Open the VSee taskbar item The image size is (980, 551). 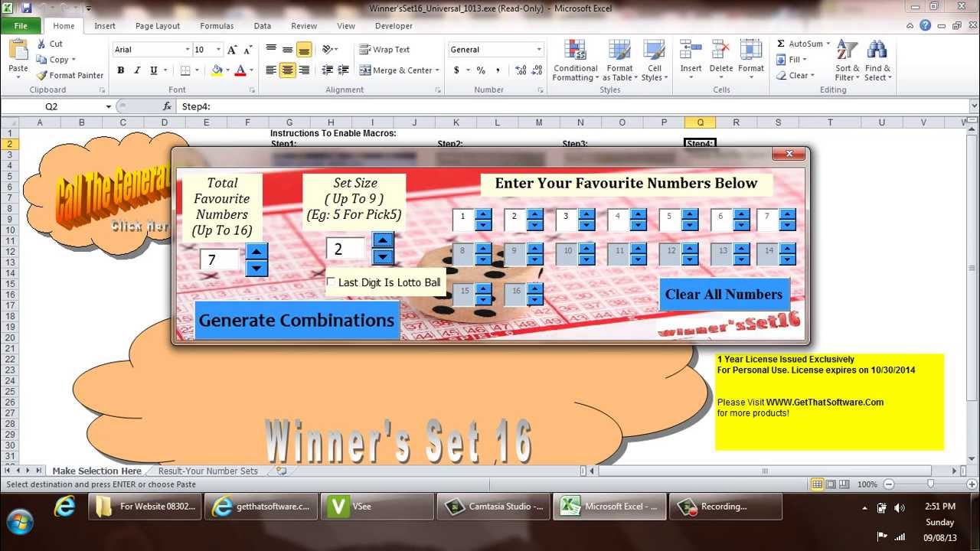[x=377, y=507]
